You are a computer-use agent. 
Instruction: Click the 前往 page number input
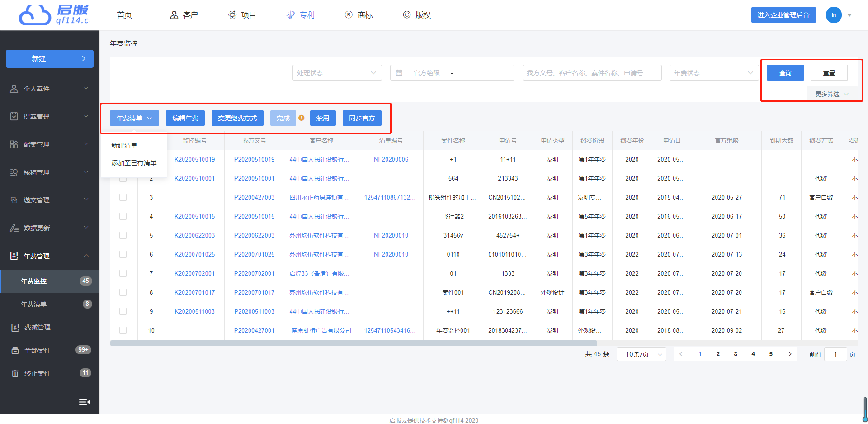835,354
